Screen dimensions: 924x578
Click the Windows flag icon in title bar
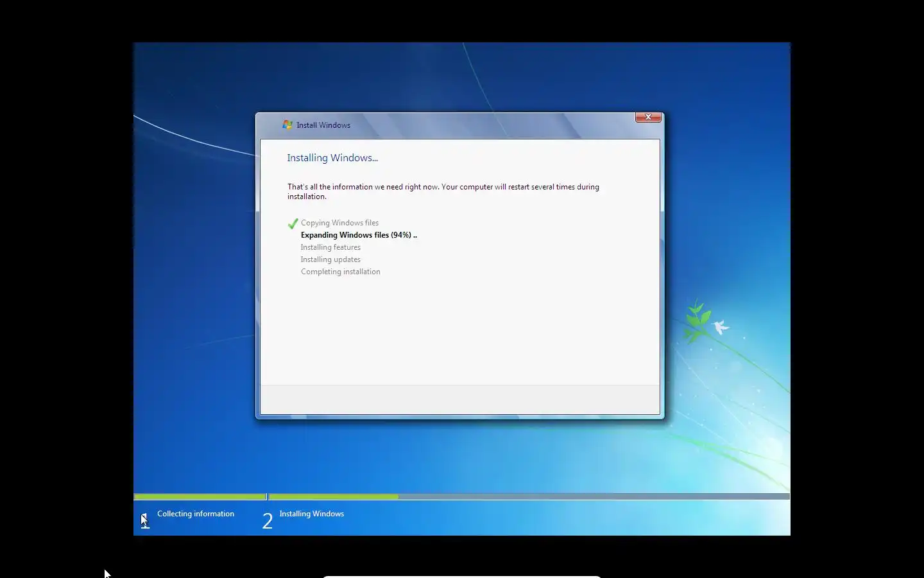[287, 125]
